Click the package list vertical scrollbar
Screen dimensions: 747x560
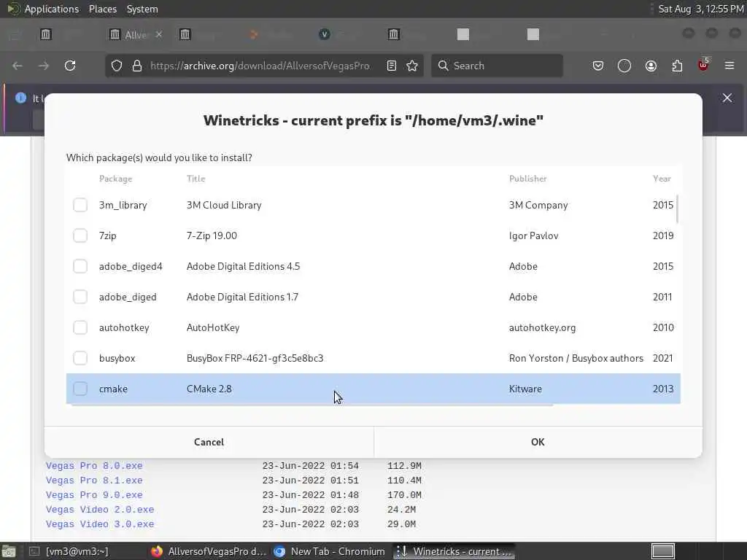click(677, 209)
